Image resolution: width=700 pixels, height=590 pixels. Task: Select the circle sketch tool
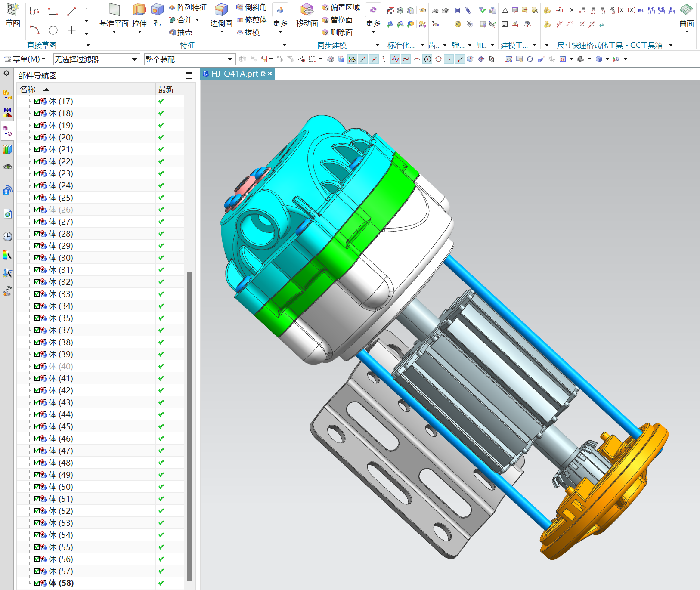click(53, 30)
